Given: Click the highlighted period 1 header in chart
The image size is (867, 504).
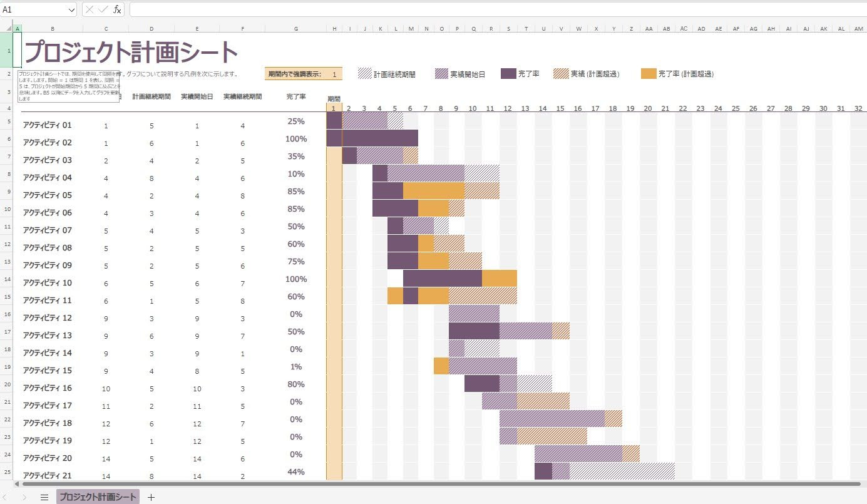Looking at the screenshot, I should click(334, 108).
